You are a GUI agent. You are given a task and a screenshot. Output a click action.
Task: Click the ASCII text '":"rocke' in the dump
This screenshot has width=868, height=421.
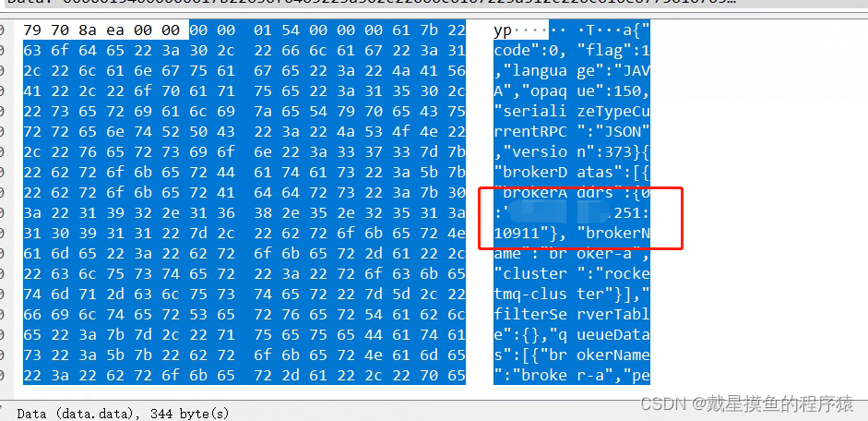click(613, 273)
